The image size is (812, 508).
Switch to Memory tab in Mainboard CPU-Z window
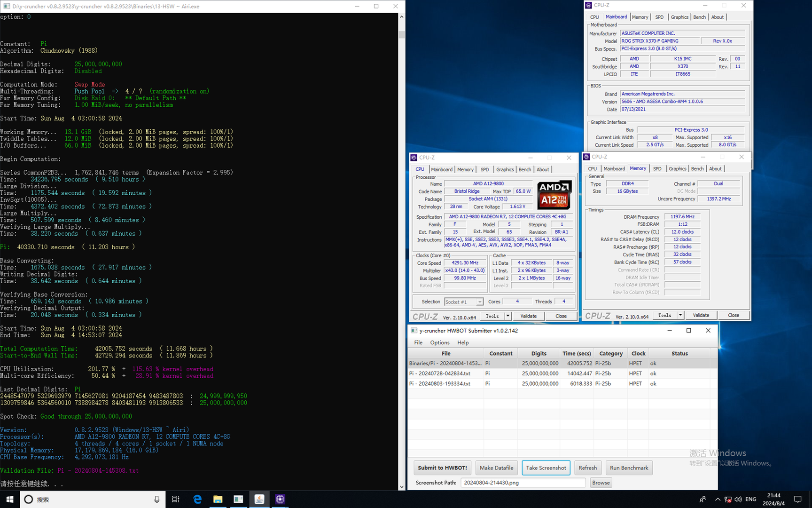tap(640, 17)
